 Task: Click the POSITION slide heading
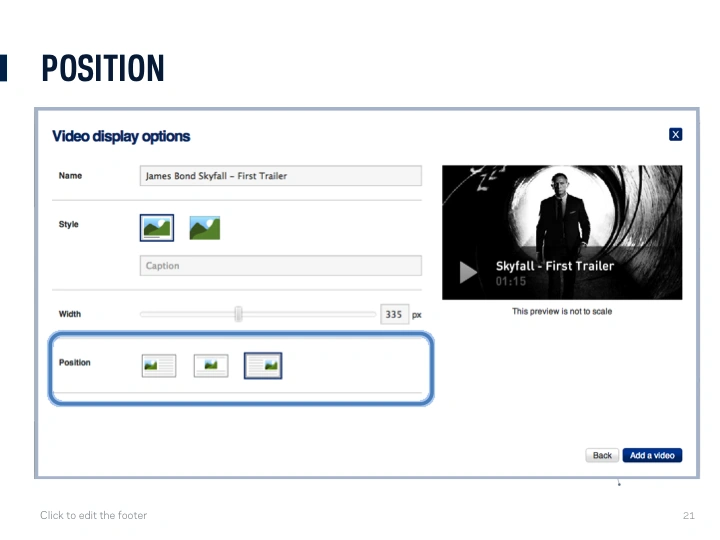tap(102, 69)
